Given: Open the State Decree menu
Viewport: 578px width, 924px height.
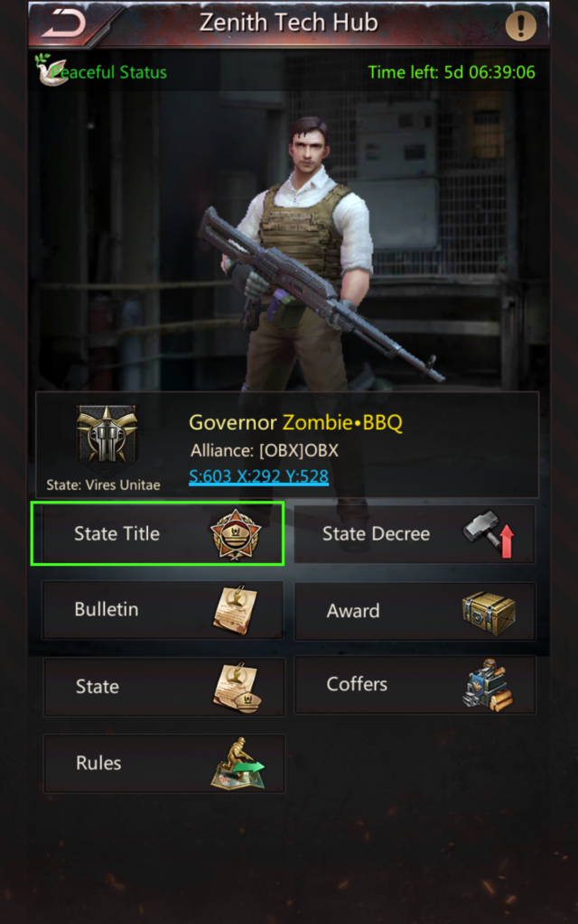Looking at the screenshot, I should (415, 534).
